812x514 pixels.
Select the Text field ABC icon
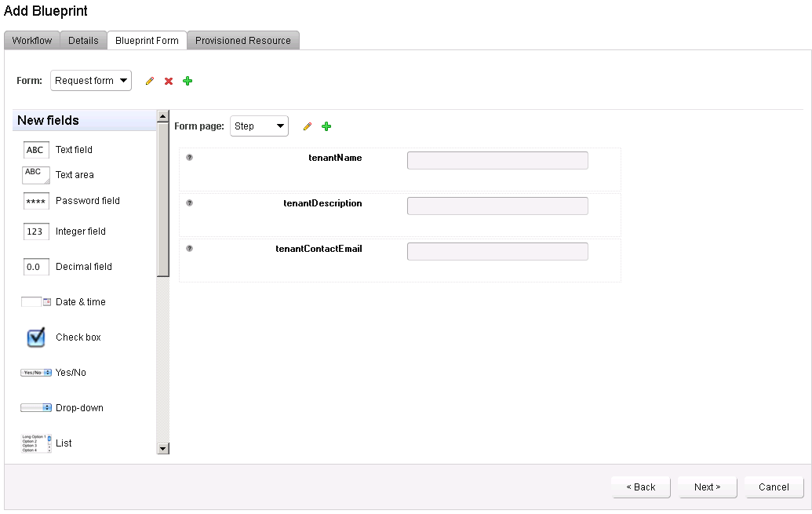(36, 150)
